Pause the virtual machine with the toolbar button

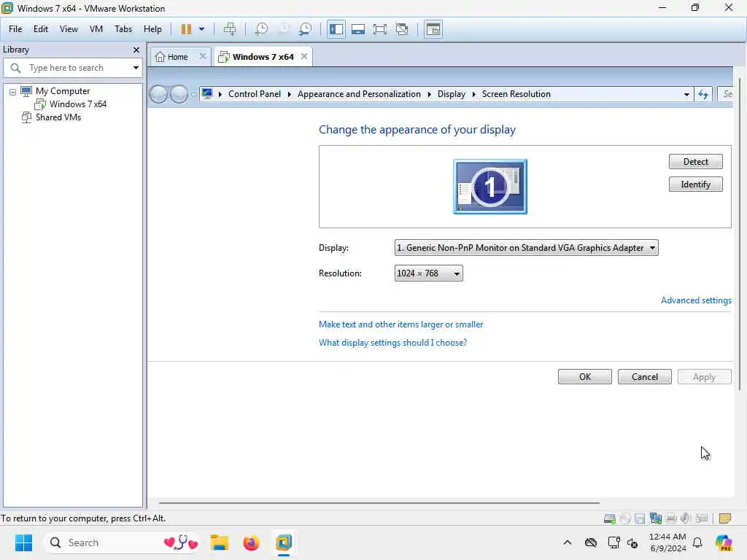pyautogui.click(x=186, y=29)
